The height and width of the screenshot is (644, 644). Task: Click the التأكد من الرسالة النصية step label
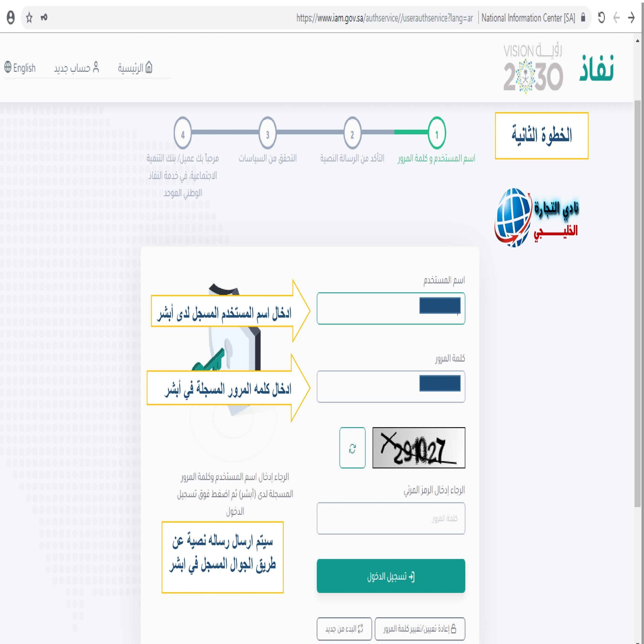(352, 158)
